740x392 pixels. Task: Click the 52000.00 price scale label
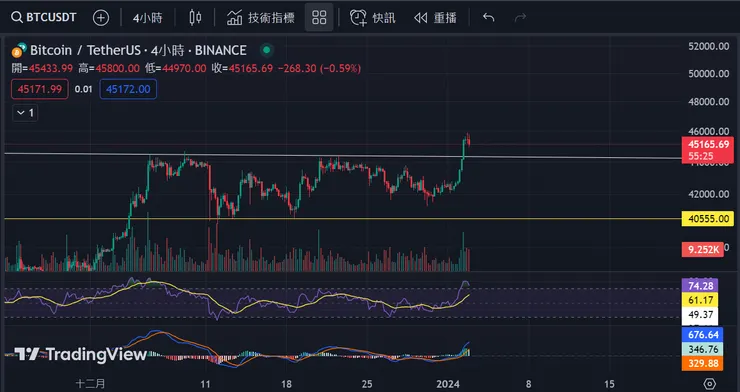pos(708,46)
